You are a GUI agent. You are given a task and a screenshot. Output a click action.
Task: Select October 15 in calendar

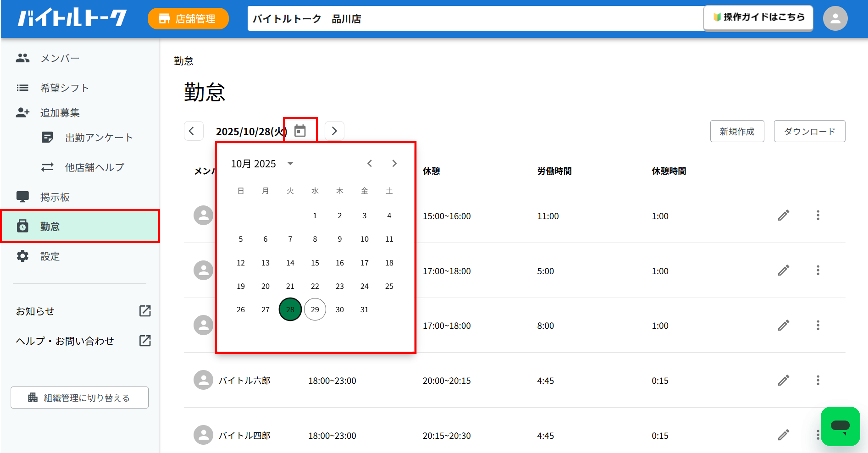315,263
